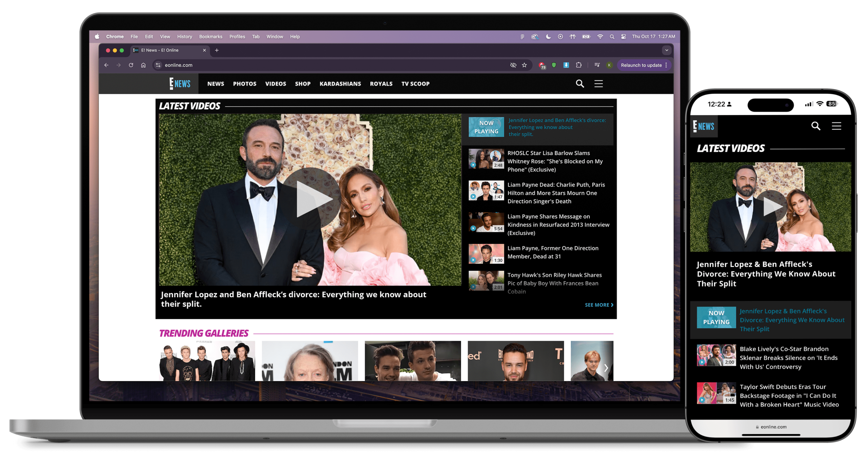Open the green shield extension
The width and height of the screenshot is (868, 457).
pos(554,65)
